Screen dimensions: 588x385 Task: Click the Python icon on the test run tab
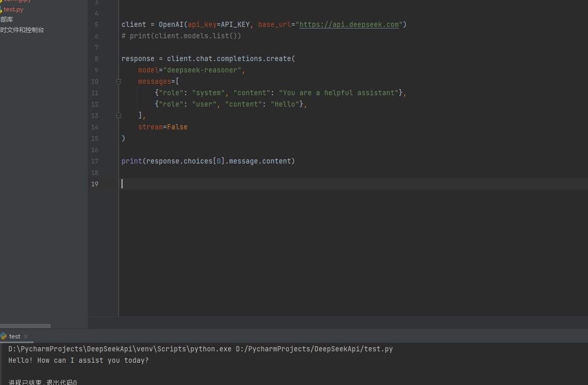(4, 336)
